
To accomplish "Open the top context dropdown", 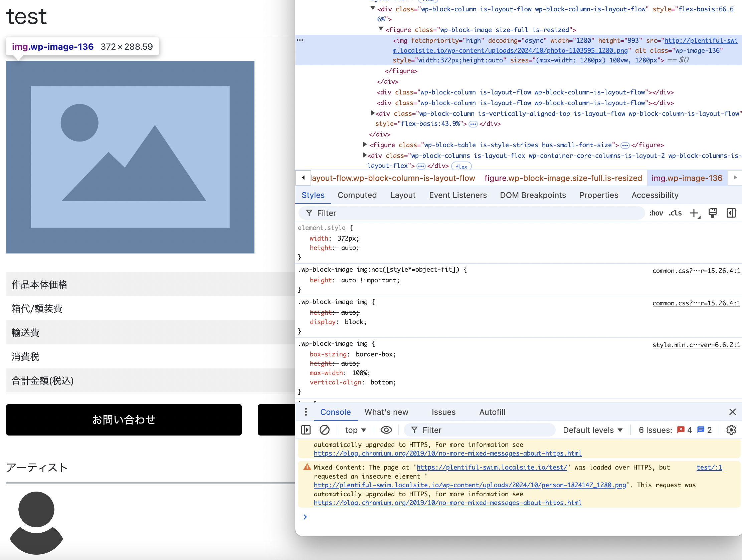I will pos(356,430).
